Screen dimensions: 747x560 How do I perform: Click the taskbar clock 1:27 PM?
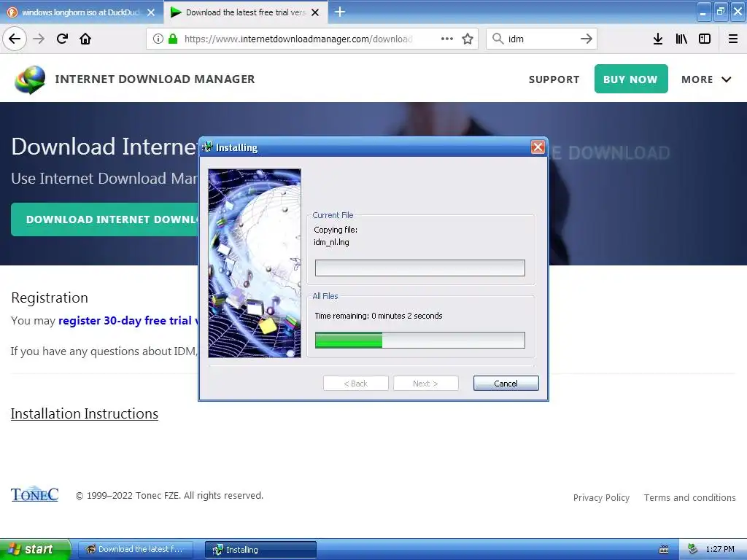[x=719, y=549]
